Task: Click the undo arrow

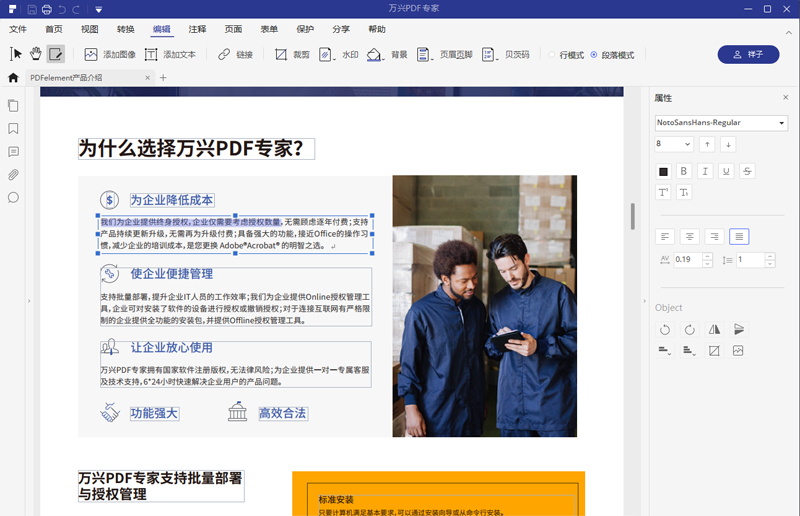Action: coord(62,9)
